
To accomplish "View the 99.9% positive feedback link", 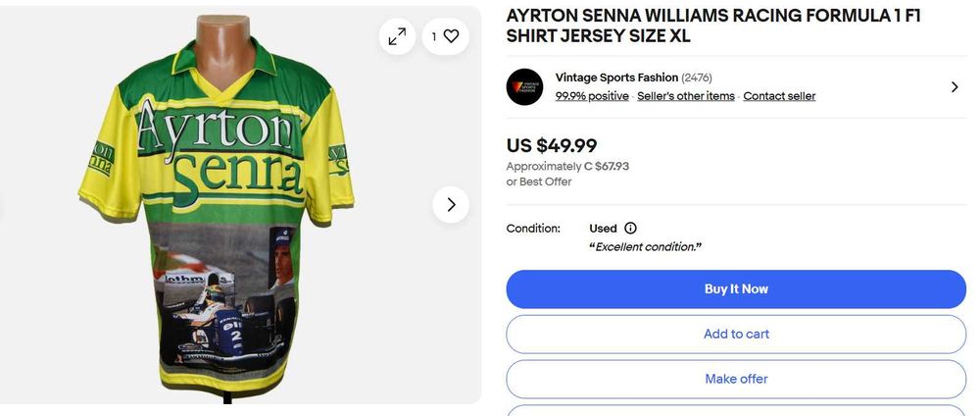I will pyautogui.click(x=592, y=96).
